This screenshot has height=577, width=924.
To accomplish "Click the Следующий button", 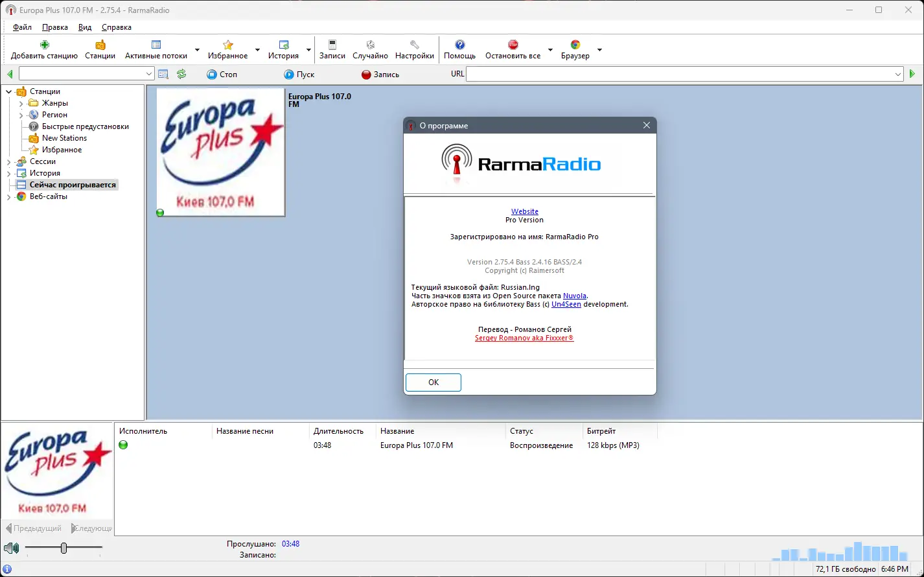I will pyautogui.click(x=91, y=528).
